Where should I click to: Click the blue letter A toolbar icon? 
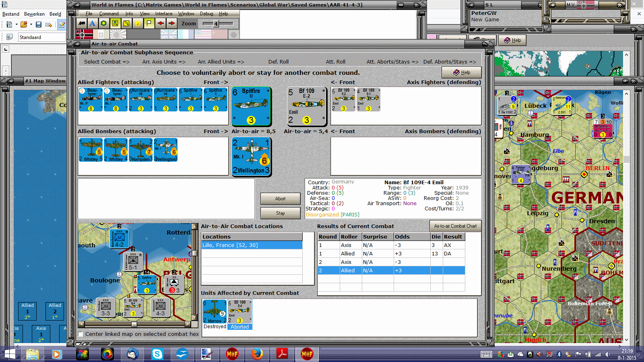point(93,23)
